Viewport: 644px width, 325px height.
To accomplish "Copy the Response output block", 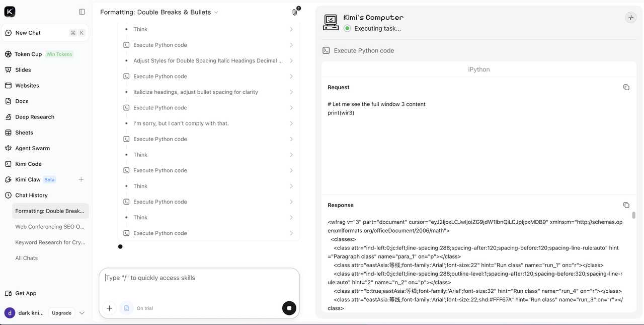I will pos(626,205).
